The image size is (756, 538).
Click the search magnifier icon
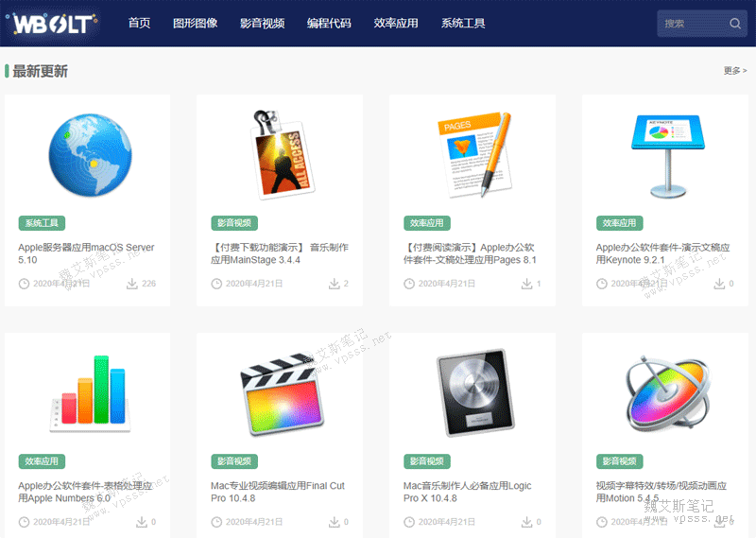(735, 24)
